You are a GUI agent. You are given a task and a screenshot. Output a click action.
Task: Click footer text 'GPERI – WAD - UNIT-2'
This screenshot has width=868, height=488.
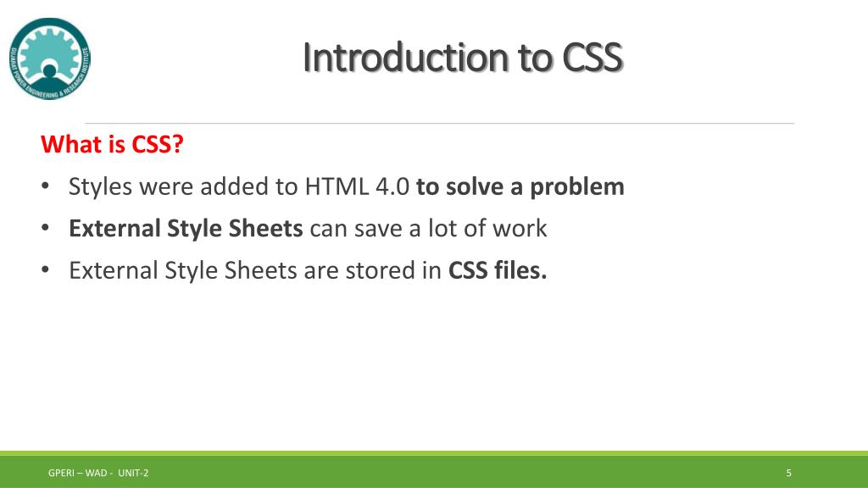98,473
